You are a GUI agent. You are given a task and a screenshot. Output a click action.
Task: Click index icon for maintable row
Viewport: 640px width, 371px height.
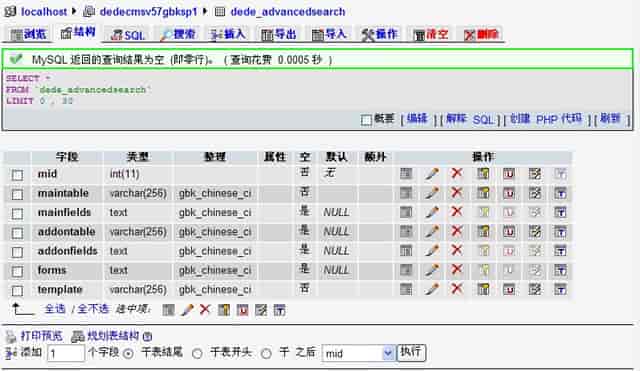click(535, 193)
